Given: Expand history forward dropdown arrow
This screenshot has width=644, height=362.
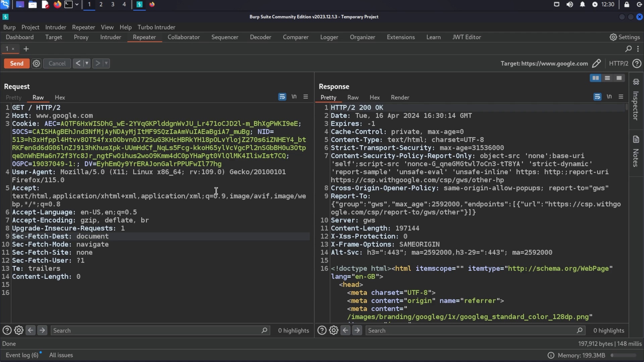Looking at the screenshot, I should click(x=106, y=63).
